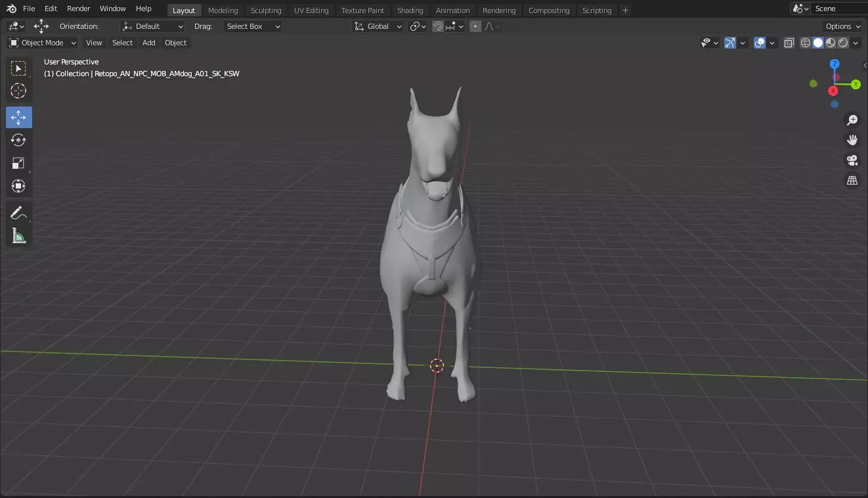
Task: Select the dog mesh in the viewport
Action: tap(430, 243)
